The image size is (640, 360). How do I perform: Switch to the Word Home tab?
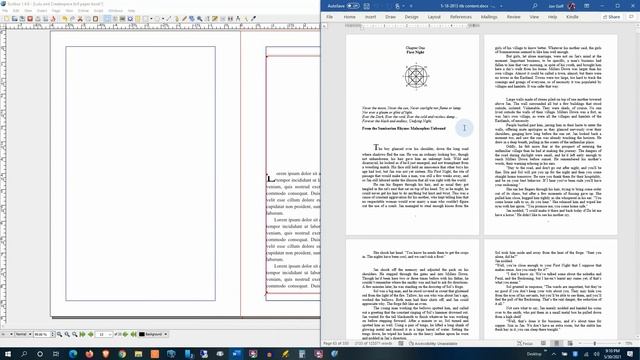click(x=349, y=17)
